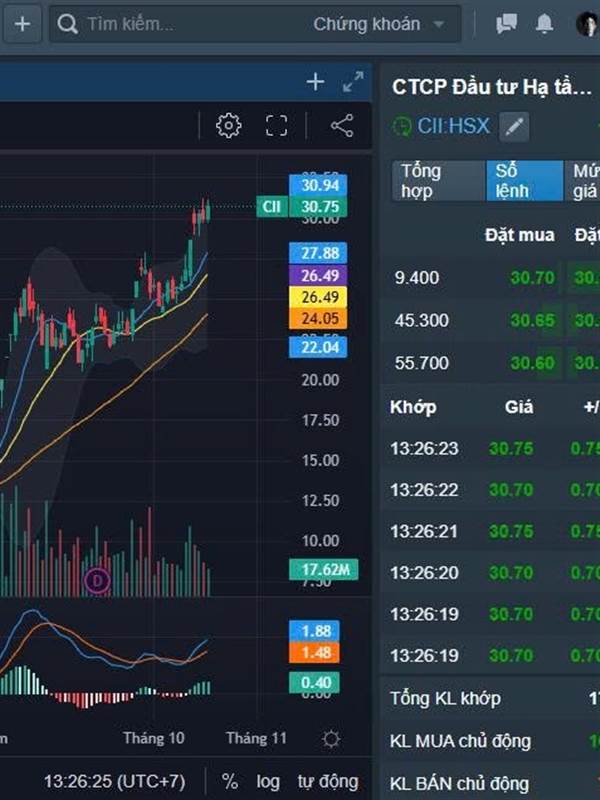The height and width of the screenshot is (800, 600).
Task: Toggle tự động auto scale
Action: pyautogui.click(x=328, y=781)
